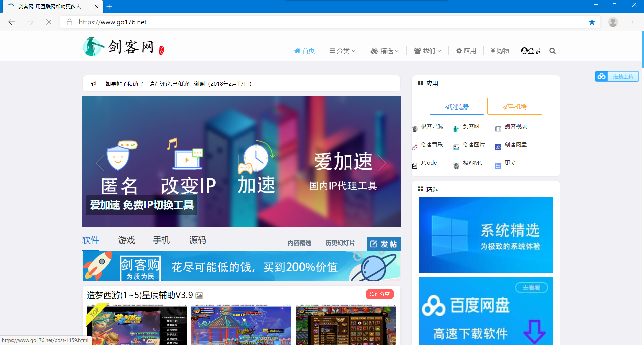Show next slide in carousel
The width and height of the screenshot is (644, 345).
(x=382, y=163)
